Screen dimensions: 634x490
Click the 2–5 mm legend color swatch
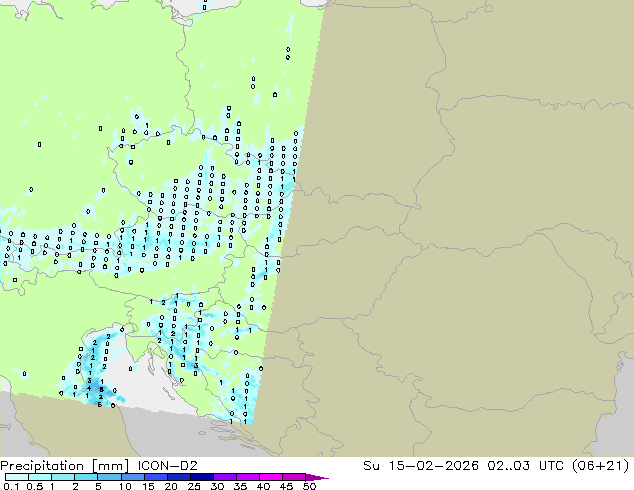coord(86,477)
